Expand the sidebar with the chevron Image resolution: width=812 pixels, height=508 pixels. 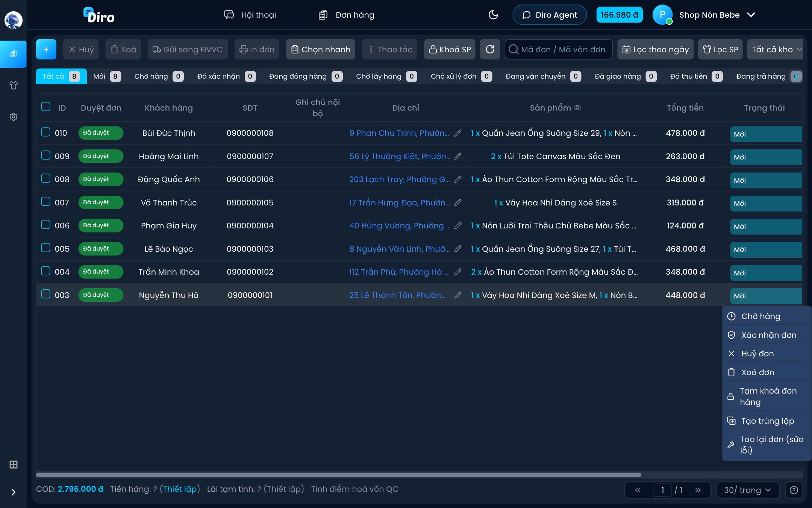coord(14,492)
